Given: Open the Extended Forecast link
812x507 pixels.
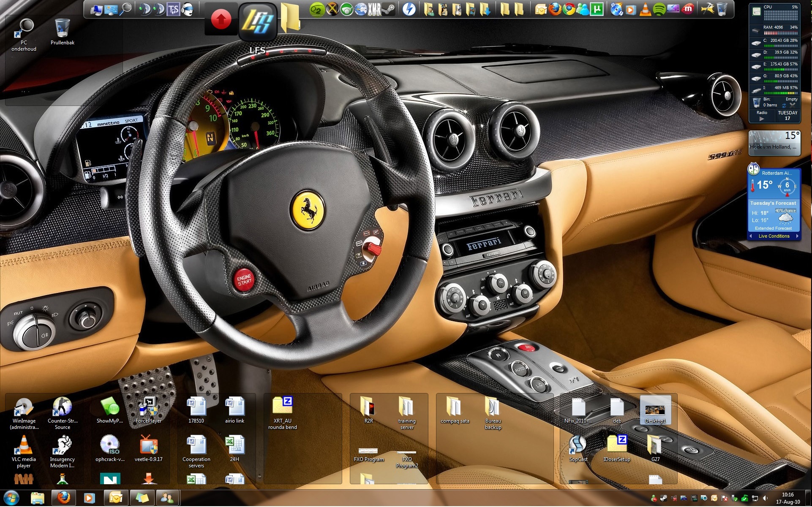Looking at the screenshot, I should 773,228.
